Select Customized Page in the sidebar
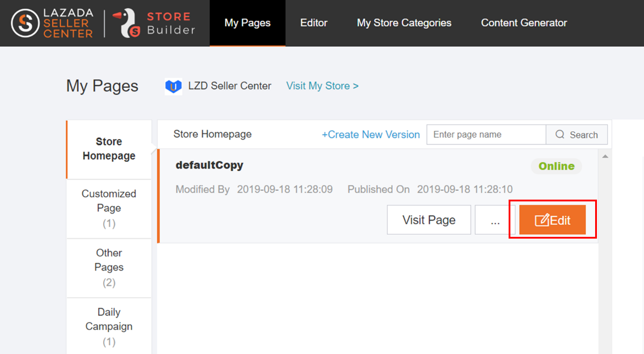The height and width of the screenshot is (354, 644). (x=108, y=208)
